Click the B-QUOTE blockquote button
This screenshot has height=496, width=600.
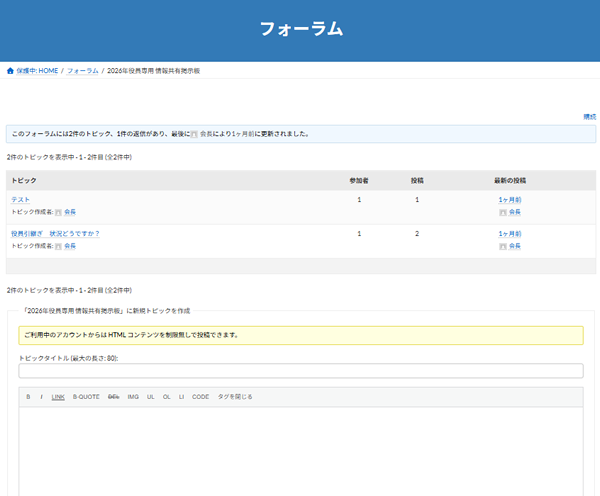(x=86, y=397)
